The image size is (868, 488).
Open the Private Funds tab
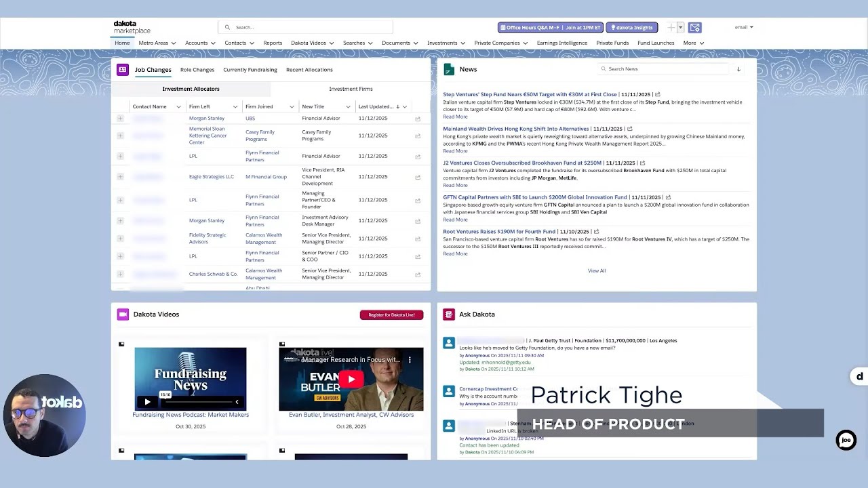612,43
